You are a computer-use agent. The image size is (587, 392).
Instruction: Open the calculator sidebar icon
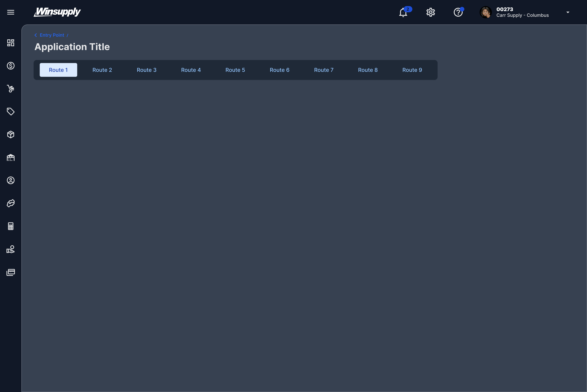pyautogui.click(x=11, y=226)
